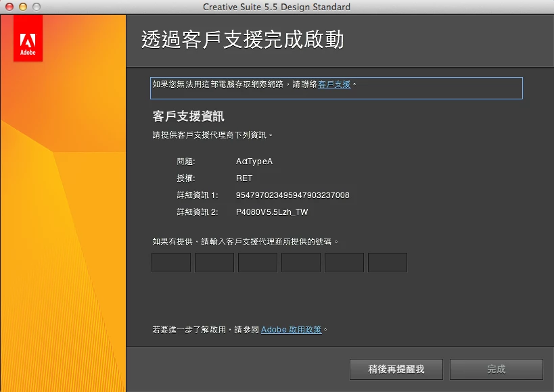Select the RET license value

244,178
